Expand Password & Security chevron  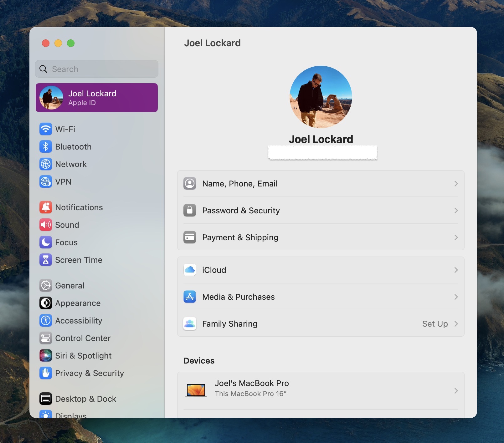point(456,211)
